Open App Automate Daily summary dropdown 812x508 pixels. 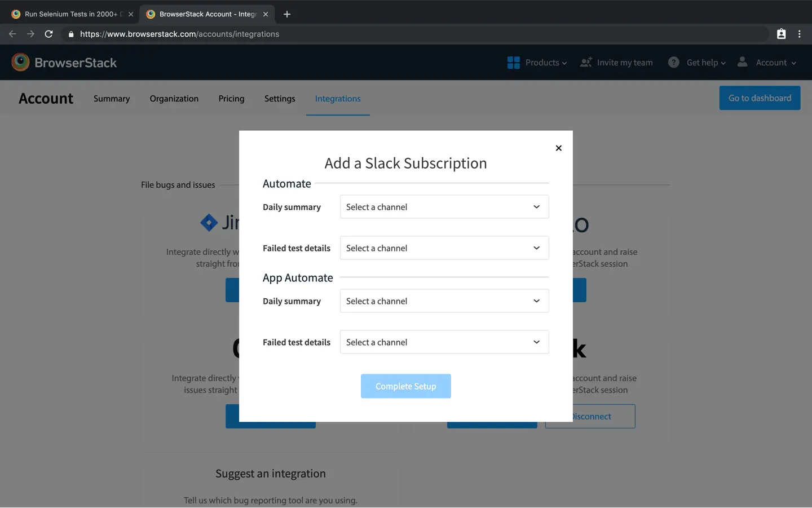[x=444, y=301]
